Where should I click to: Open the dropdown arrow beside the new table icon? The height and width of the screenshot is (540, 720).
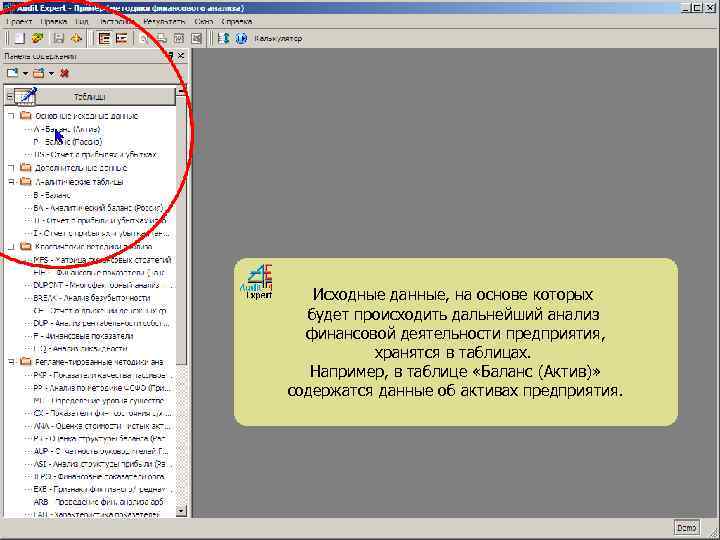(x=25, y=73)
